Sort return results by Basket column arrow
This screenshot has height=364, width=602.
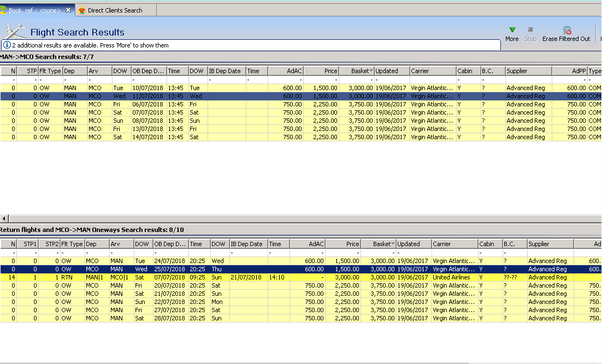point(393,244)
